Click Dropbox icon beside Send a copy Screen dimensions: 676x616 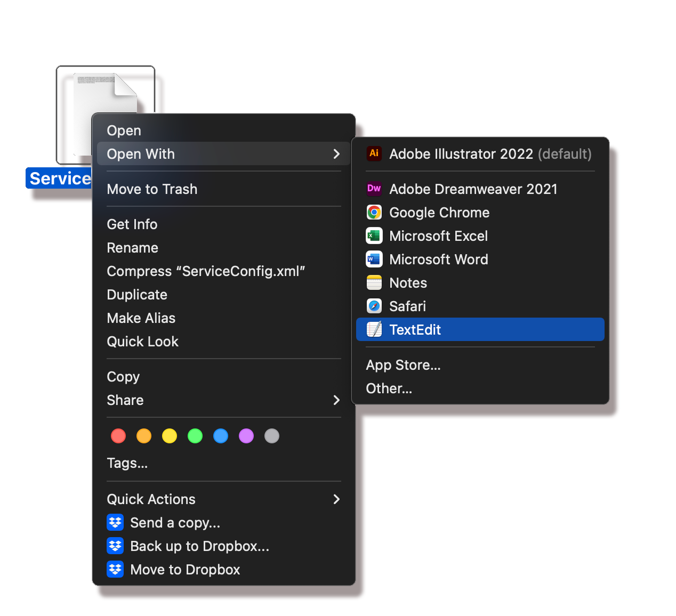coord(115,522)
